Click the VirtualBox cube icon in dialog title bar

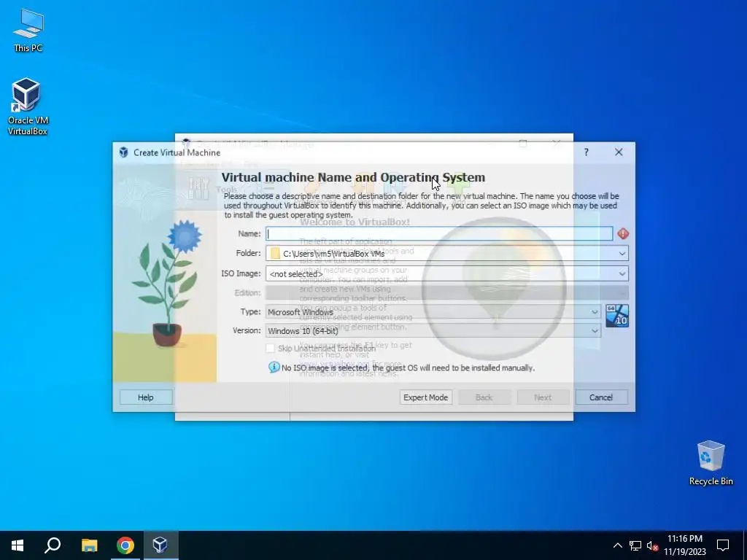(x=124, y=152)
